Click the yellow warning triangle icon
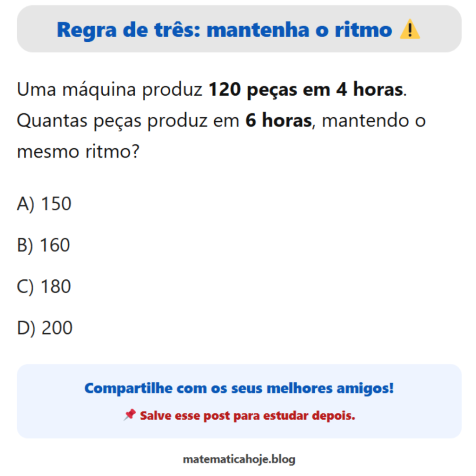The image size is (476, 476). tap(410, 30)
